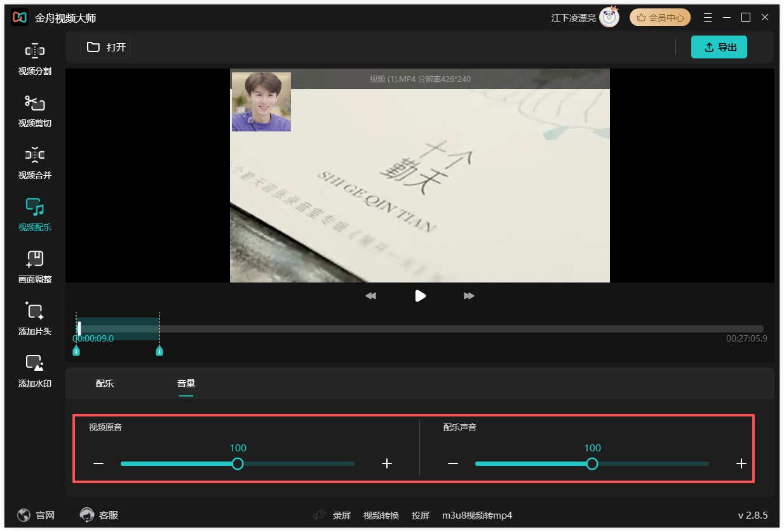Image resolution: width=784 pixels, height=532 pixels.
Task: Open the 添加片头 add intro tool
Action: point(35,319)
